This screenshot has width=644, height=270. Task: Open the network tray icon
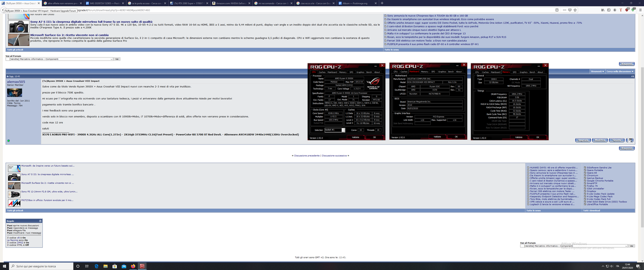(x=607, y=266)
